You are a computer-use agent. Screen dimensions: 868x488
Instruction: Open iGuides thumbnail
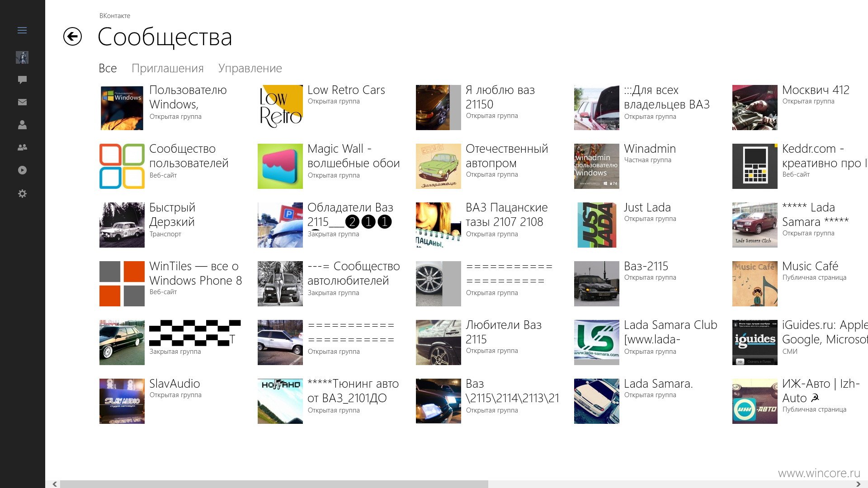click(x=755, y=343)
